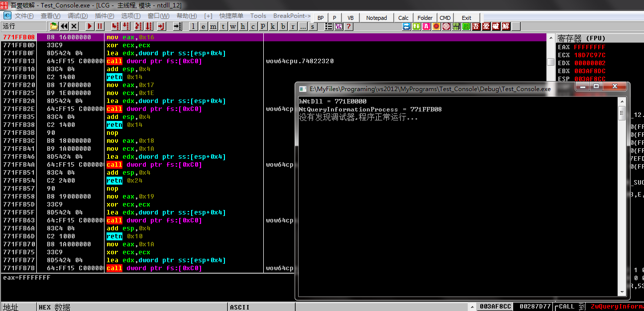Launch Calc from the toolbar
644x311 pixels.
point(404,17)
